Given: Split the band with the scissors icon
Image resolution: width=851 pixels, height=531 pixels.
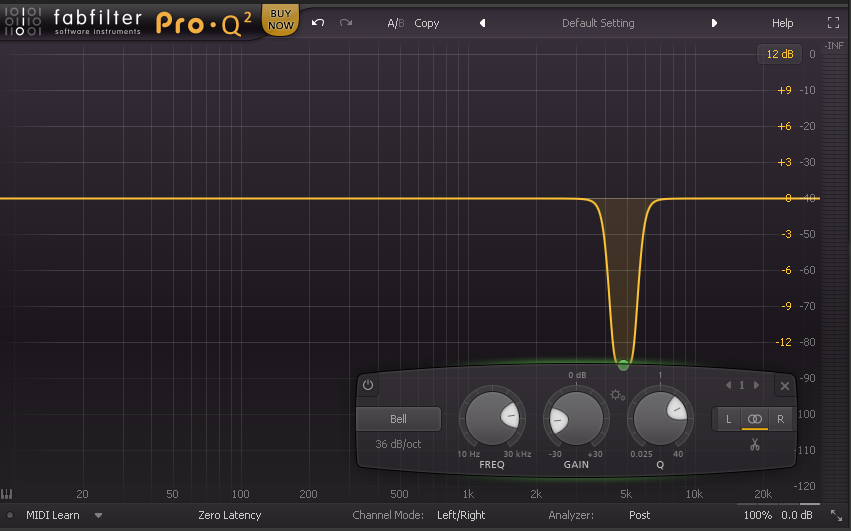Looking at the screenshot, I should tap(755, 445).
